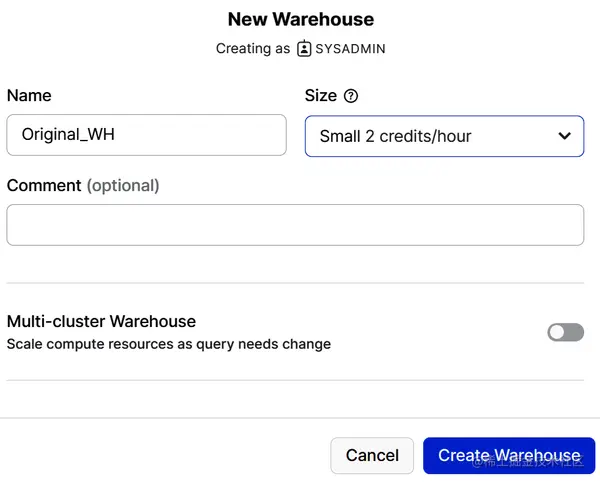
Task: Click the 'Size' field label
Action: coord(321,96)
